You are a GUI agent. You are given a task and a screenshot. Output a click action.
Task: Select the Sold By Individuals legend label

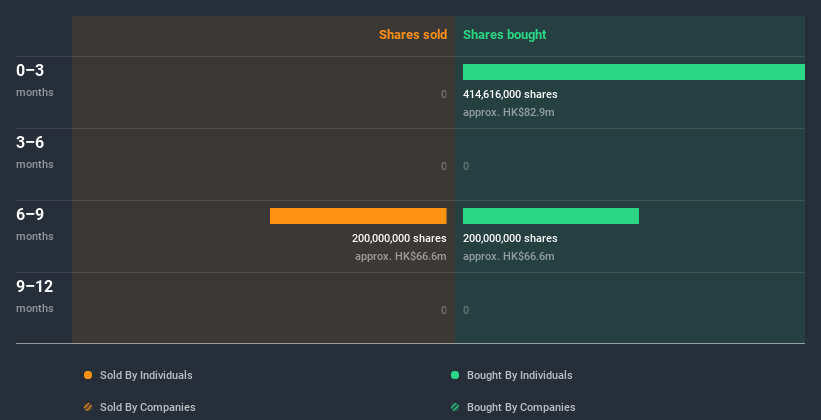click(146, 375)
